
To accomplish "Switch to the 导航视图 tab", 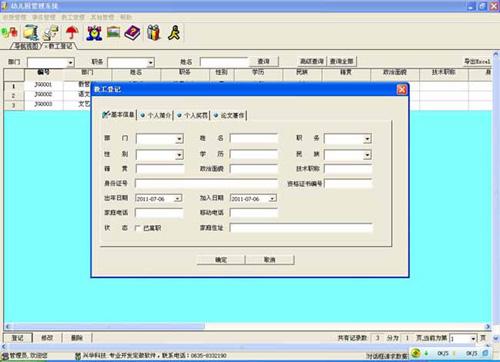I will click(x=26, y=46).
